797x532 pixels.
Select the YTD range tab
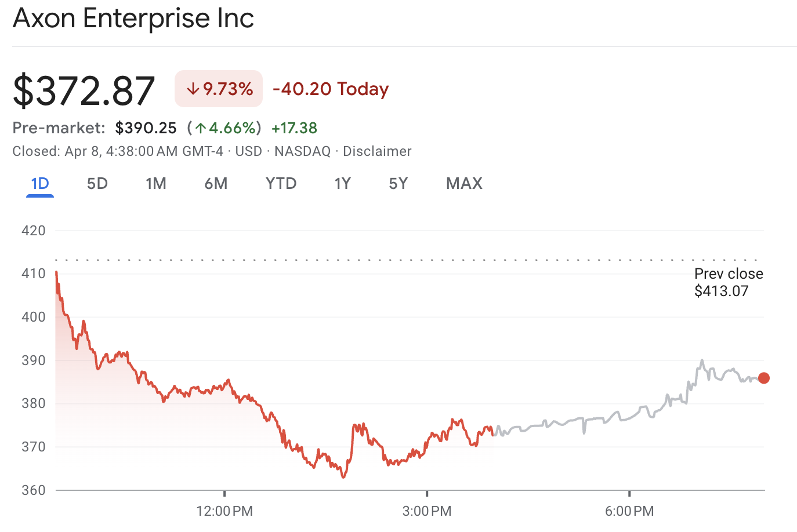pos(281,184)
